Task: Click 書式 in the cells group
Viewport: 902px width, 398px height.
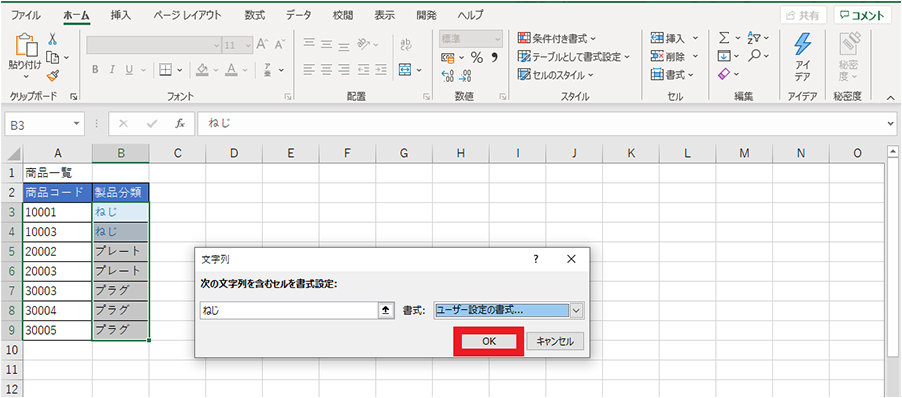Action: pos(672,75)
